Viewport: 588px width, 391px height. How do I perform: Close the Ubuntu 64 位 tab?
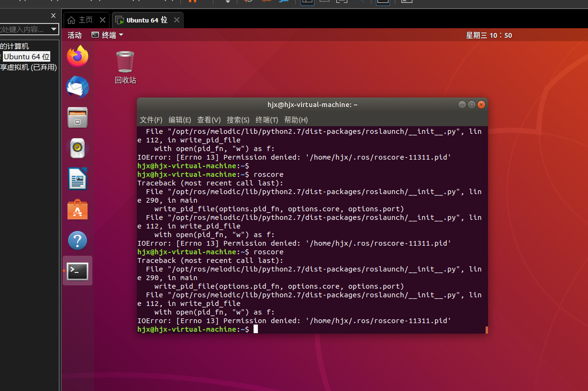177,20
